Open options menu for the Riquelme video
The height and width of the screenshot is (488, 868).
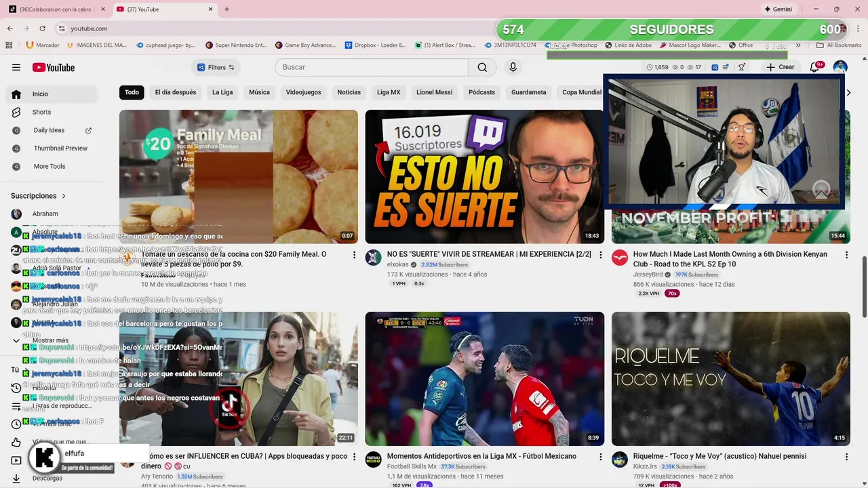click(x=846, y=457)
